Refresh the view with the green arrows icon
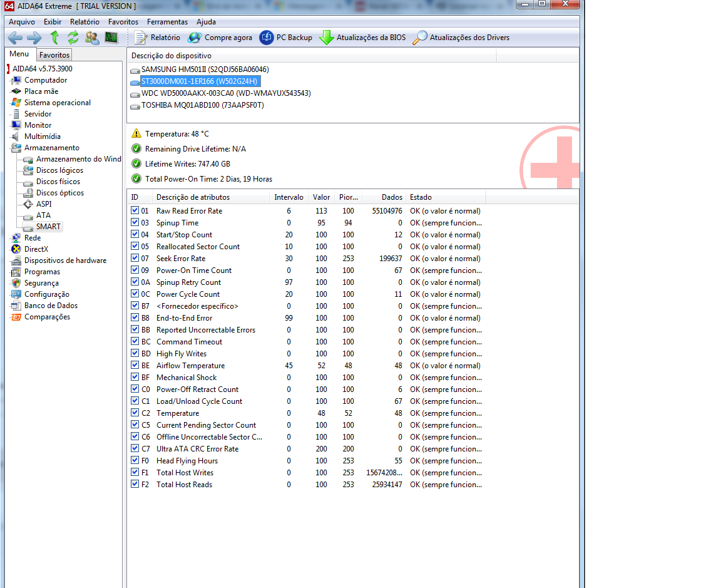Image resolution: width=721 pixels, height=588 pixels. pyautogui.click(x=73, y=38)
